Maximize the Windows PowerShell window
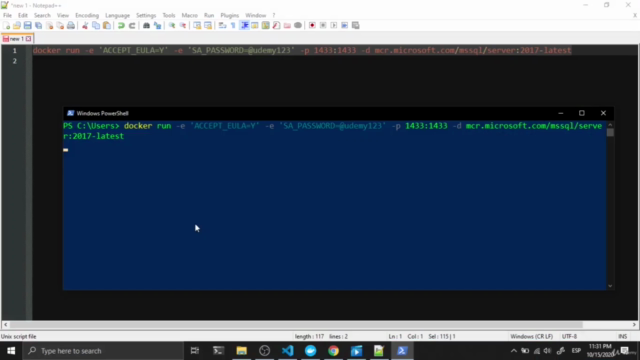Image resolution: width=640 pixels, height=360 pixels. click(x=582, y=113)
